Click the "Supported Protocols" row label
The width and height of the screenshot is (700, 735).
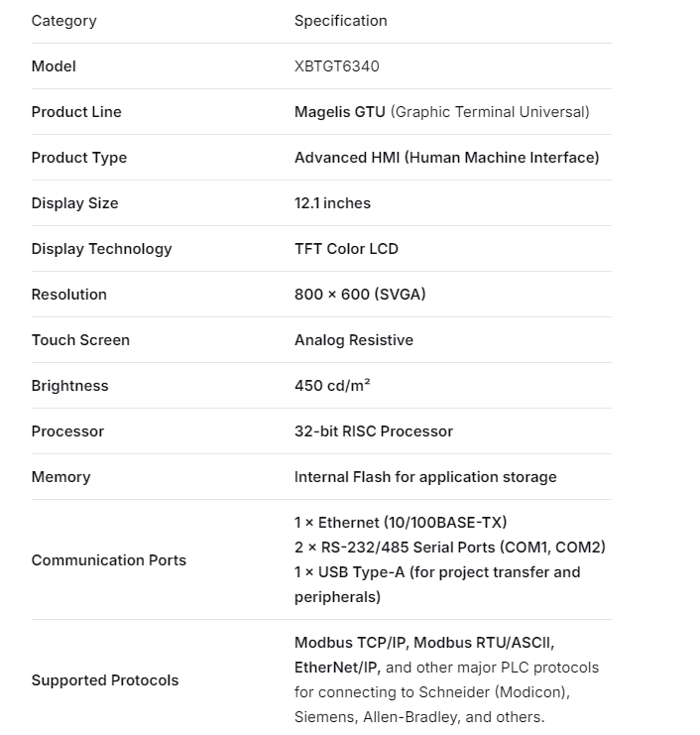click(105, 680)
